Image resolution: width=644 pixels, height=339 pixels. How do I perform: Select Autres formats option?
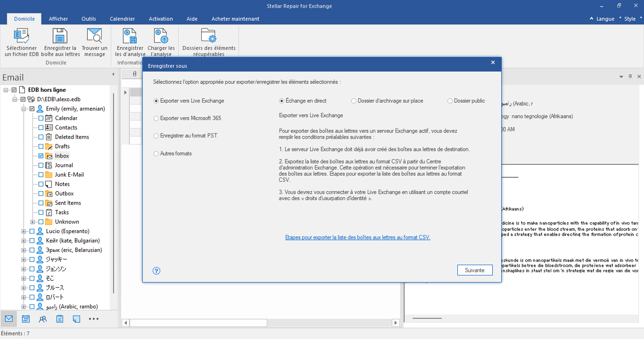coord(173,153)
